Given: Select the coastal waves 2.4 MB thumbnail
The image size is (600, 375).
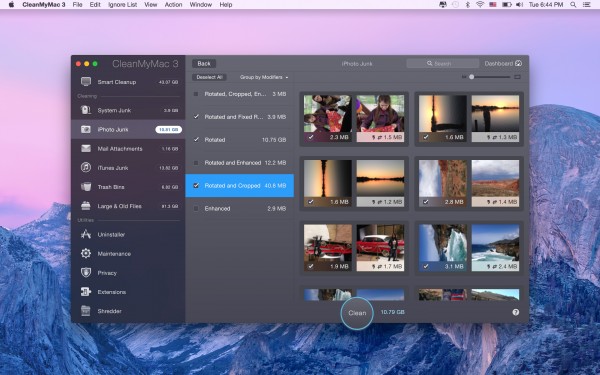Looking at the screenshot, I should [496, 248].
